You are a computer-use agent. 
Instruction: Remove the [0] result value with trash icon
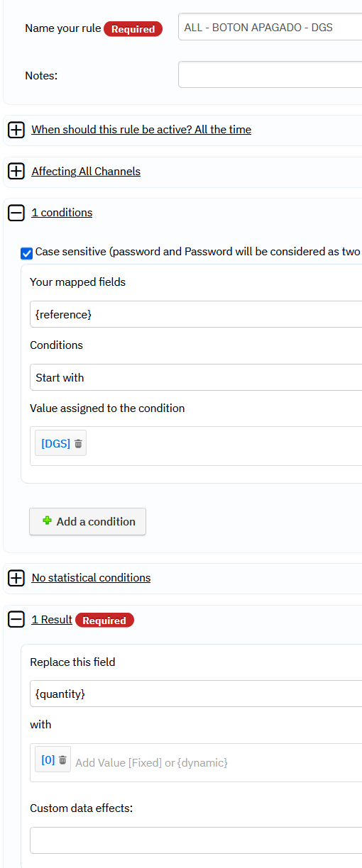[x=62, y=760]
